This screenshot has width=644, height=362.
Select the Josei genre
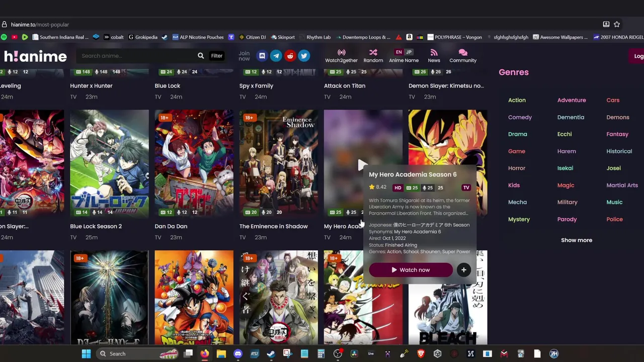pyautogui.click(x=613, y=168)
